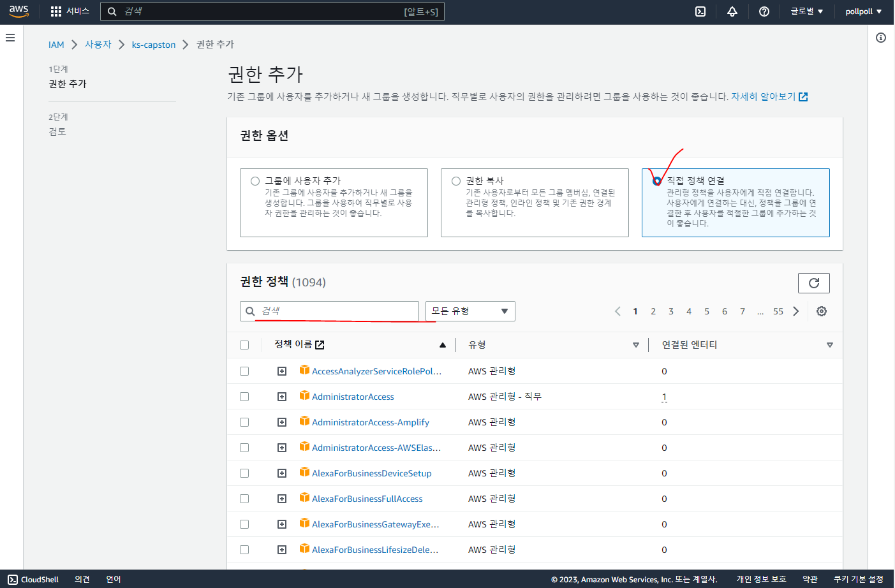Image resolution: width=895 pixels, height=588 pixels.
Task: Expand the AlexaForBusinessFullAccess row details
Action: (x=282, y=499)
